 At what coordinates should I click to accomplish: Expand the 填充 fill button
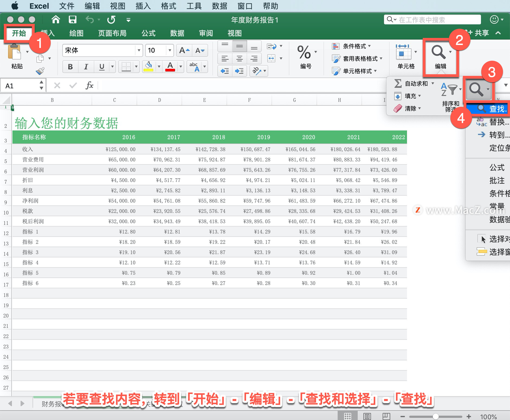point(408,96)
